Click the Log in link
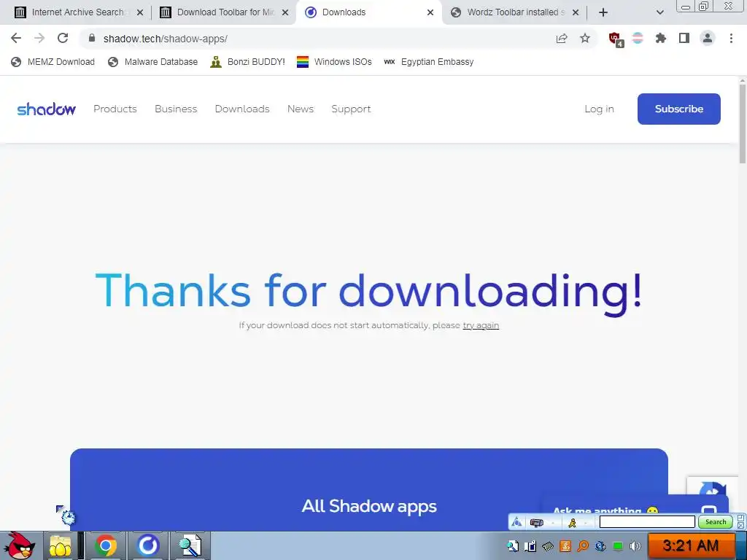This screenshot has height=560, width=747. (x=599, y=109)
